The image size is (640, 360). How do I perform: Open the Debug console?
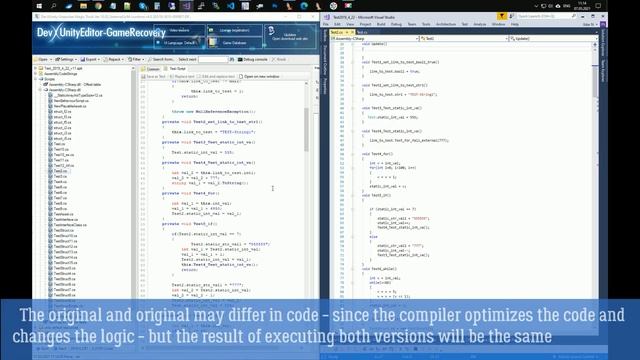pos(253,60)
